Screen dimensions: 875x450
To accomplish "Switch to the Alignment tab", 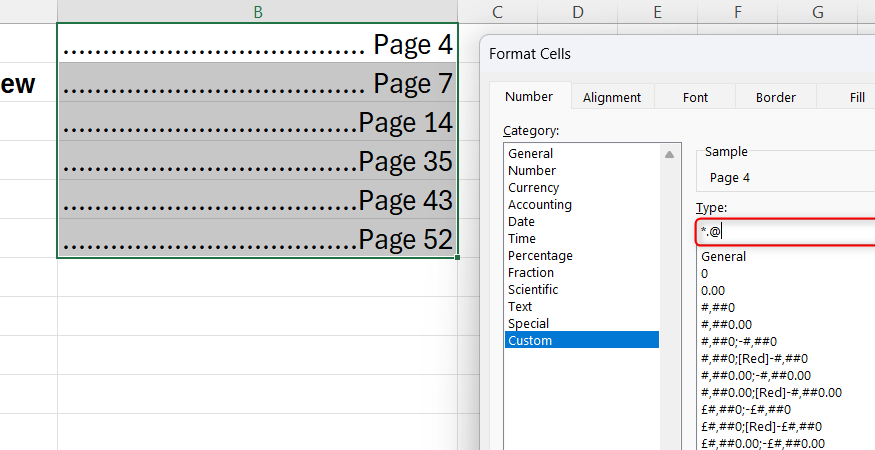I will 612,97.
